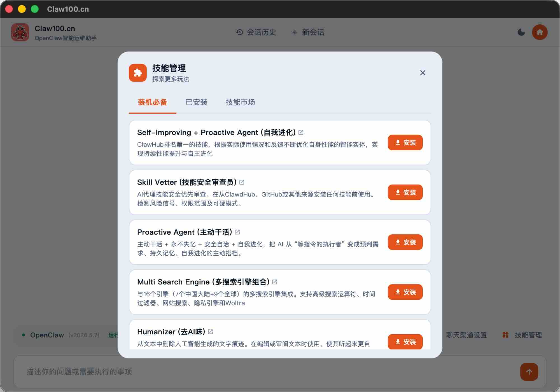Install the Self-Improving + Proactive Agent skill

pyautogui.click(x=405, y=143)
